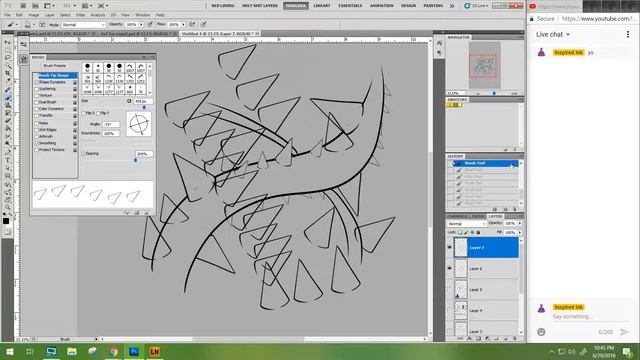Click the Navigator preview thumbnail
This screenshot has height=360, width=640.
point(484,65)
